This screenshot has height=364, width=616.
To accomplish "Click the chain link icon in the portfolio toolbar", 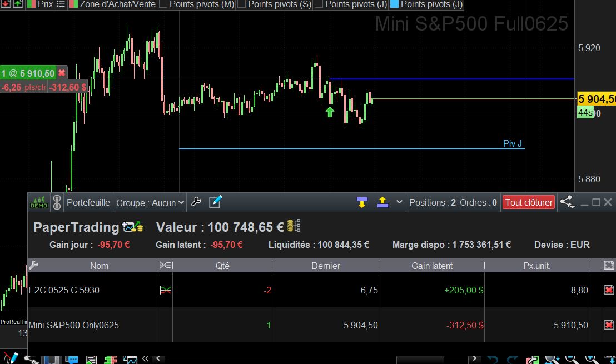I will [57, 202].
